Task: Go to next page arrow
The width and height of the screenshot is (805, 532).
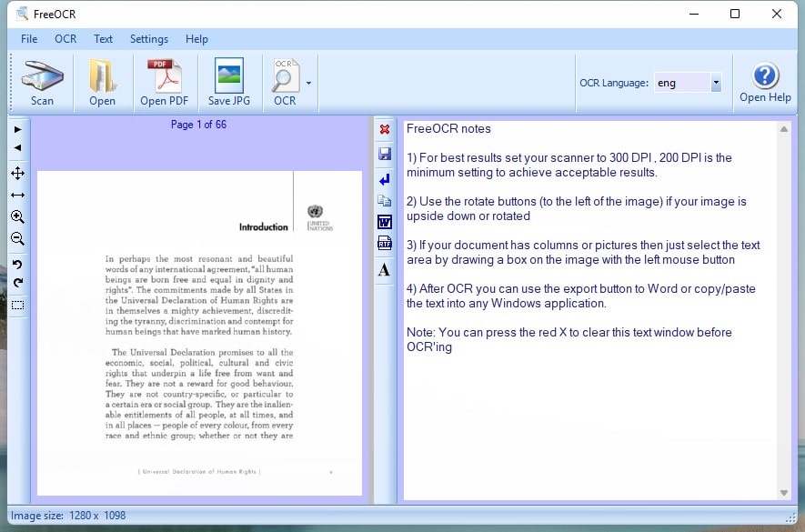Action: [18, 129]
